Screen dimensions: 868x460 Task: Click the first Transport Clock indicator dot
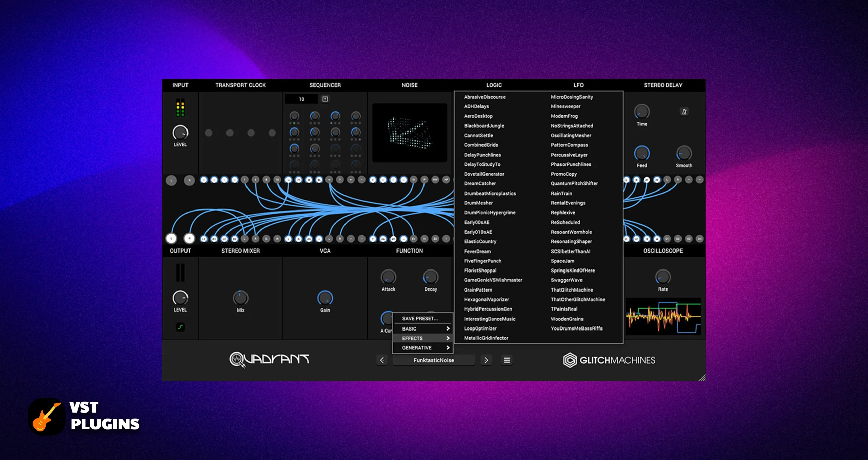coord(209,133)
